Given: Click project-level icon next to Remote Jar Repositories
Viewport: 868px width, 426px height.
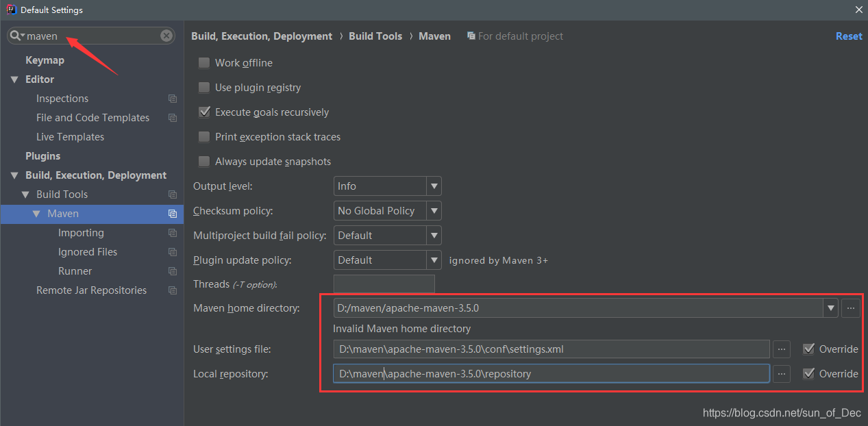Looking at the screenshot, I should click(173, 290).
